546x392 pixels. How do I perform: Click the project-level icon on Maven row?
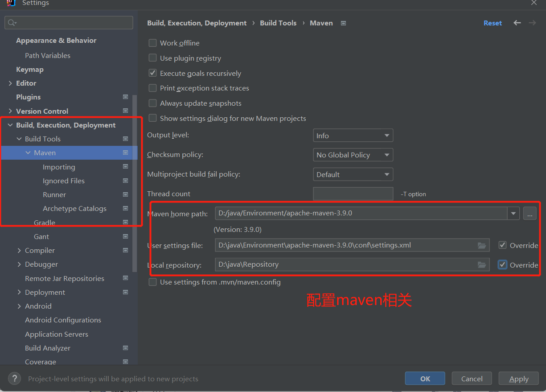click(x=125, y=153)
